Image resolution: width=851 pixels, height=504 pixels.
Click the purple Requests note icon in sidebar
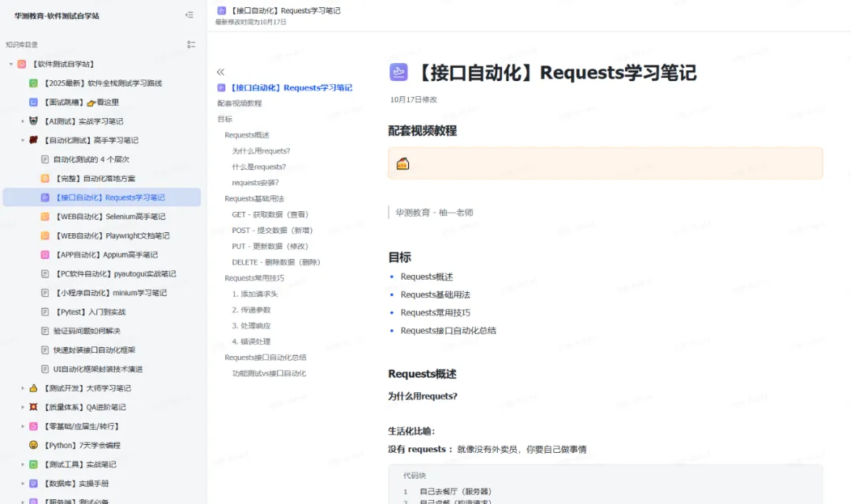pyautogui.click(x=45, y=197)
